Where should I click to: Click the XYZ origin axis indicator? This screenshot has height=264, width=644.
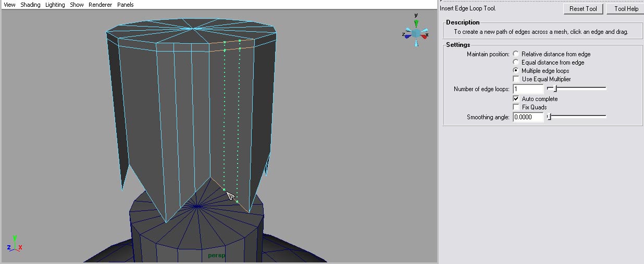(x=14, y=245)
